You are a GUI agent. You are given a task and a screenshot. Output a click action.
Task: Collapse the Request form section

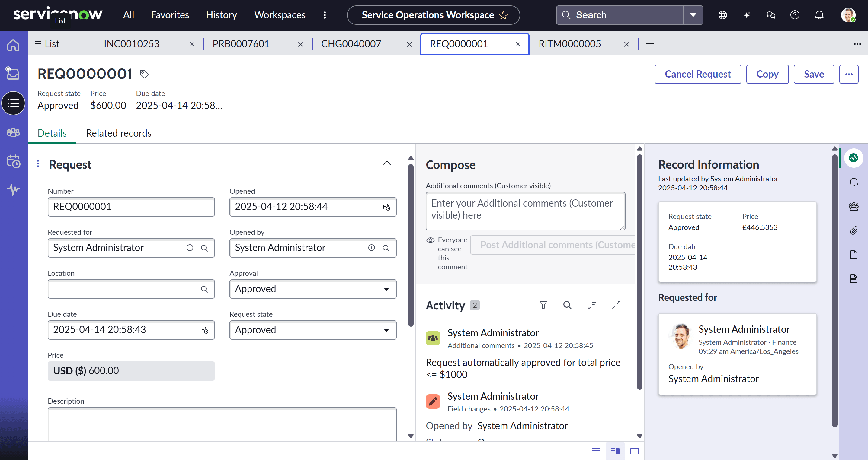pyautogui.click(x=387, y=163)
